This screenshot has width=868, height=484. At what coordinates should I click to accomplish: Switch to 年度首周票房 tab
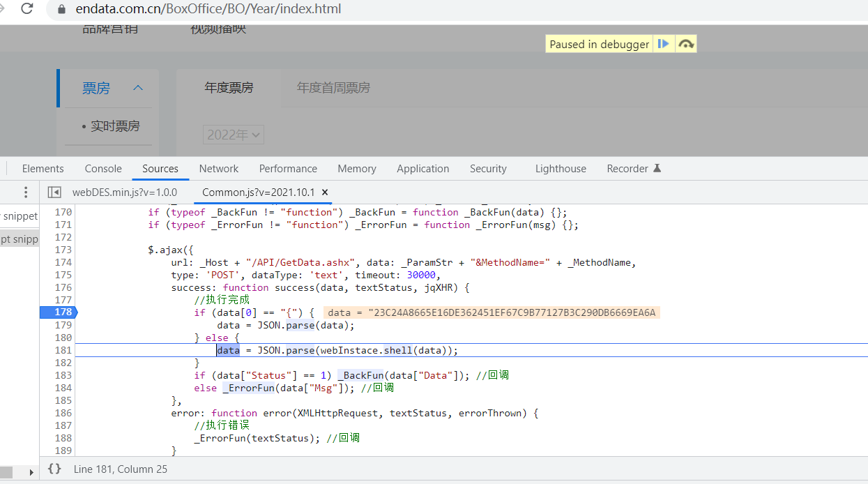tap(333, 88)
